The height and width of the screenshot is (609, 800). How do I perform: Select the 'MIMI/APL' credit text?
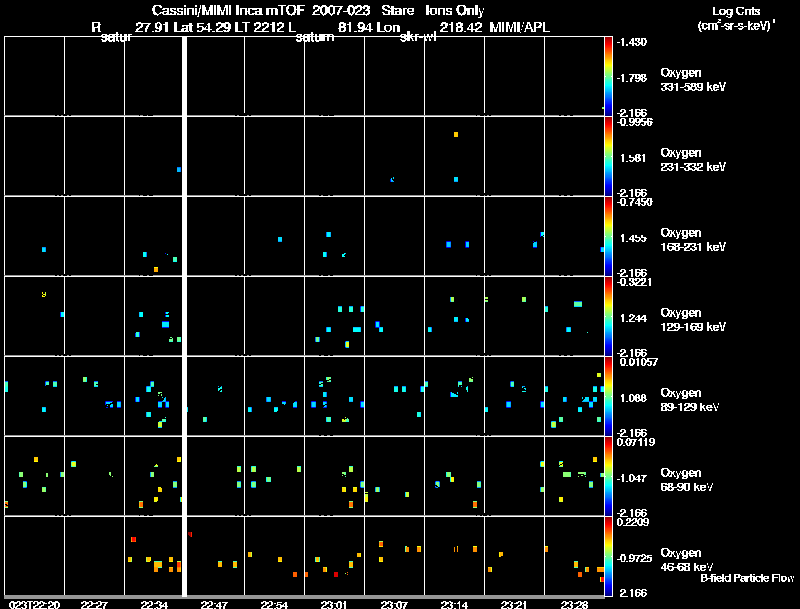click(x=519, y=28)
